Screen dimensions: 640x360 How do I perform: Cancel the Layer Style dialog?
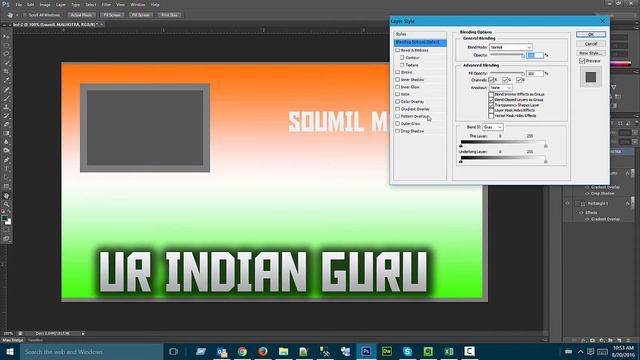[x=591, y=44]
